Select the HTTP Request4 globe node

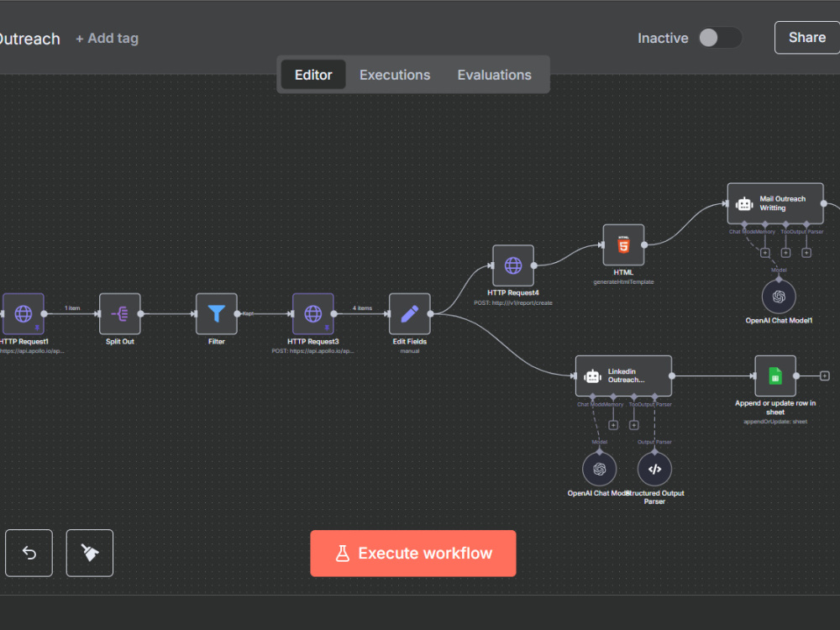tap(513, 265)
